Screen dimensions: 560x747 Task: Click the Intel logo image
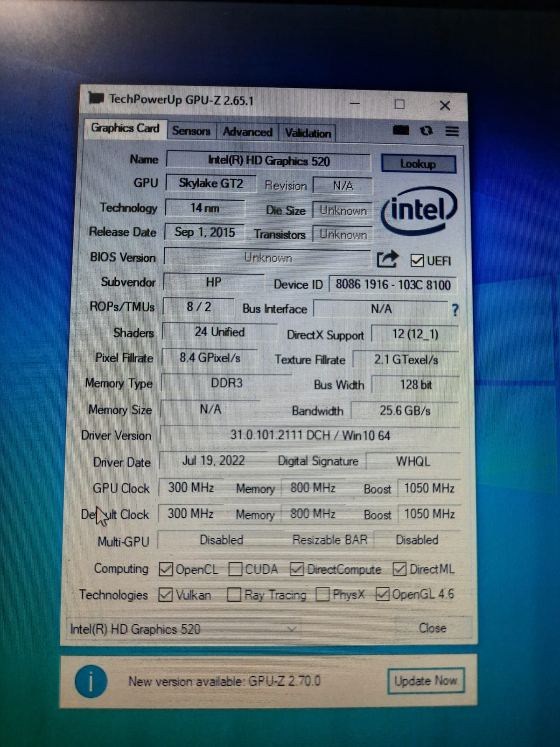[x=419, y=210]
